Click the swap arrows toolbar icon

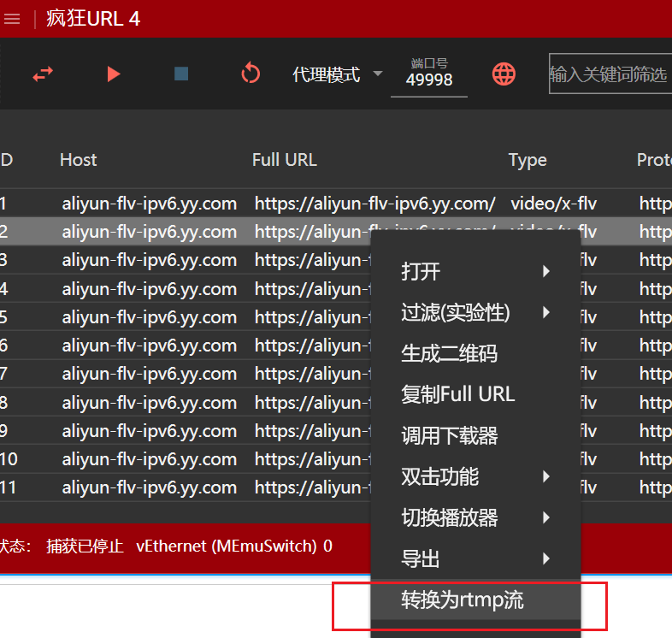[43, 74]
